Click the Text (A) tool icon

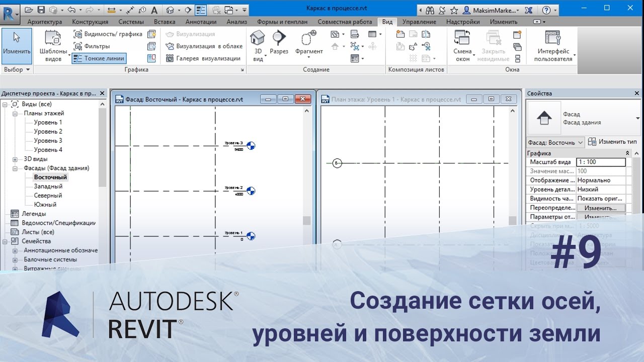(x=154, y=10)
